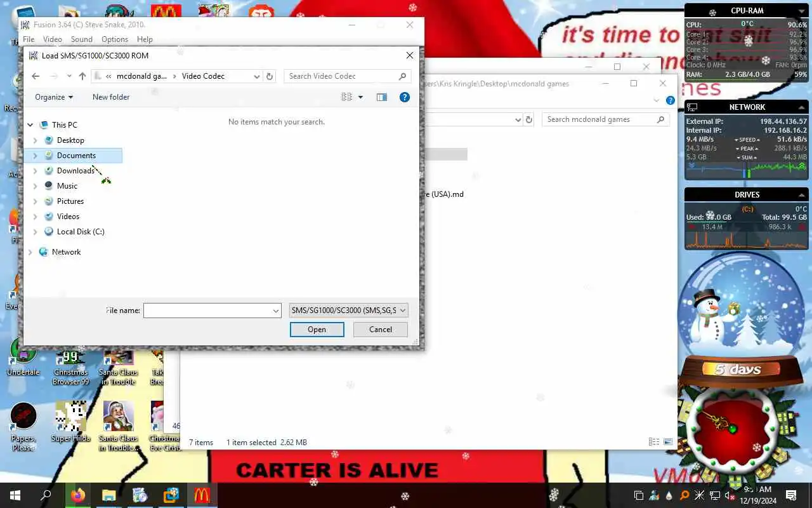The height and width of the screenshot is (508, 812).
Task: Open the Organize dropdown menu
Action: 54,97
